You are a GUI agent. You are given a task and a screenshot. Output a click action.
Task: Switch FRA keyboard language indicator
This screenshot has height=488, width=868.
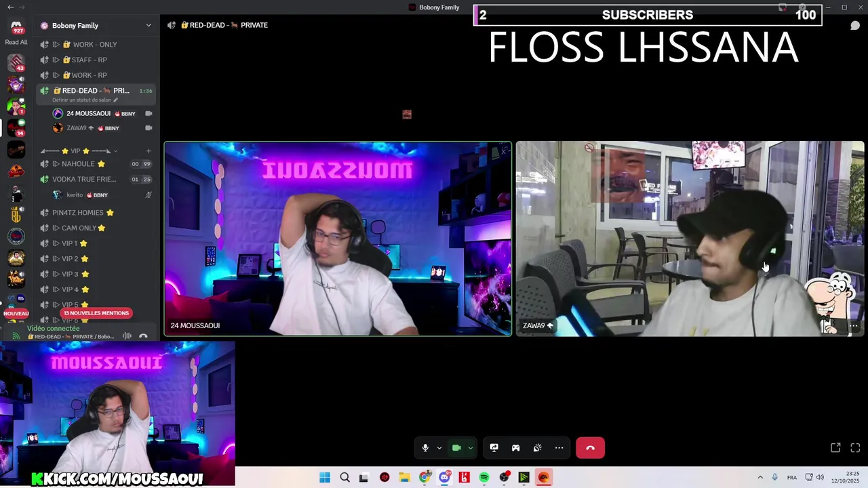792,478
